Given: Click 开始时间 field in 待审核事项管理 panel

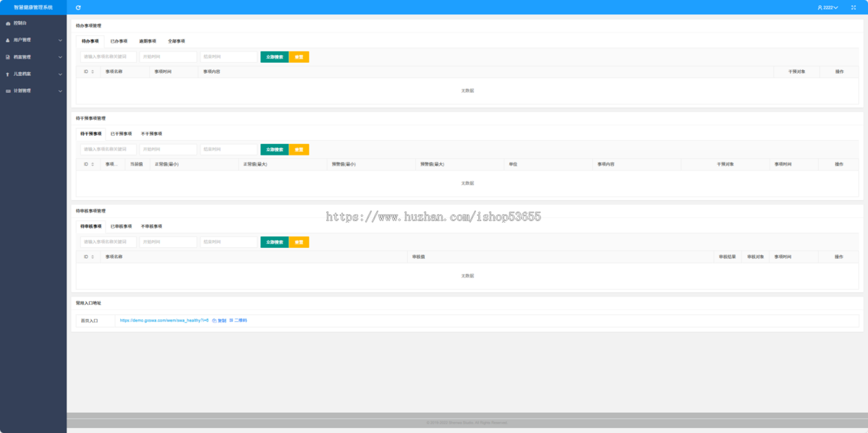Looking at the screenshot, I should 168,242.
